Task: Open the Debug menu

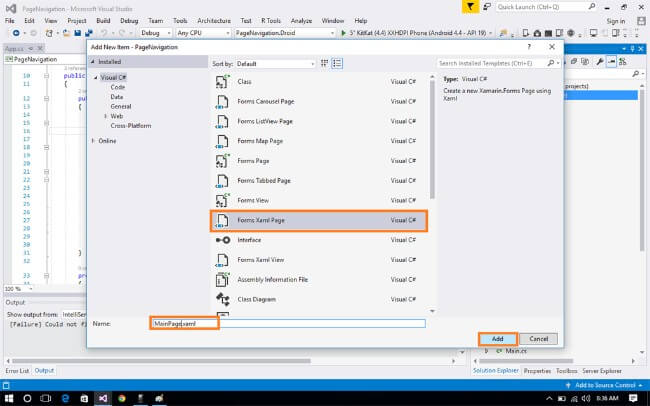Action: [x=129, y=21]
